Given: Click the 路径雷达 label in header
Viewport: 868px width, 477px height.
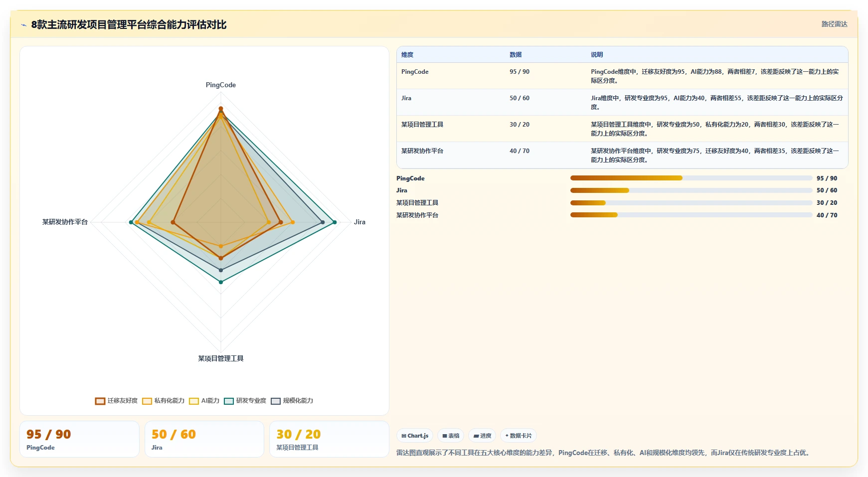Looking at the screenshot, I should pos(834,24).
